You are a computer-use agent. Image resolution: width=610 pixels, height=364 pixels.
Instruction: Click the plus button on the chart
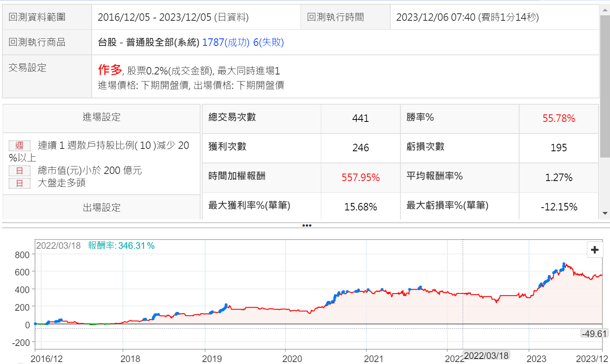click(594, 250)
